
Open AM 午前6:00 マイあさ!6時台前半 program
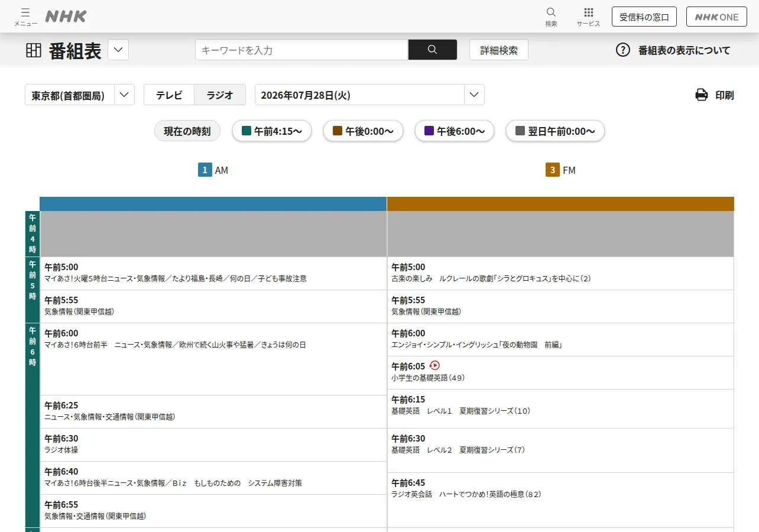[x=213, y=359]
